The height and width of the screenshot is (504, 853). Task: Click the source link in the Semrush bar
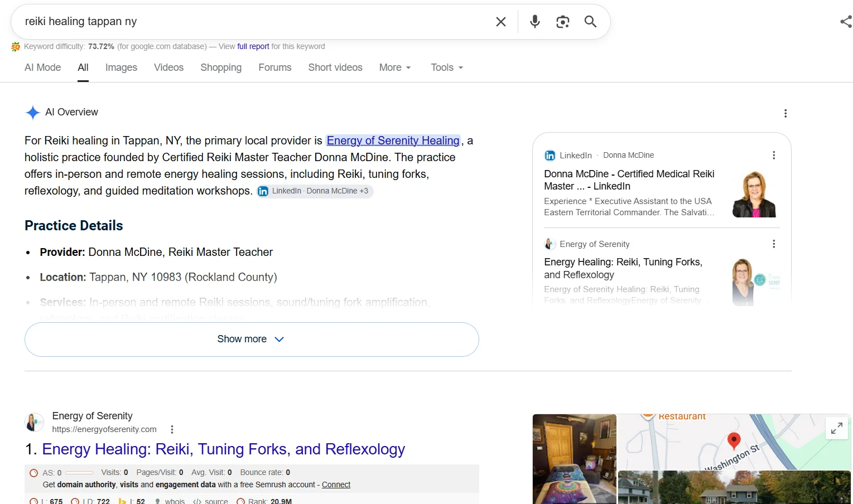point(216,501)
